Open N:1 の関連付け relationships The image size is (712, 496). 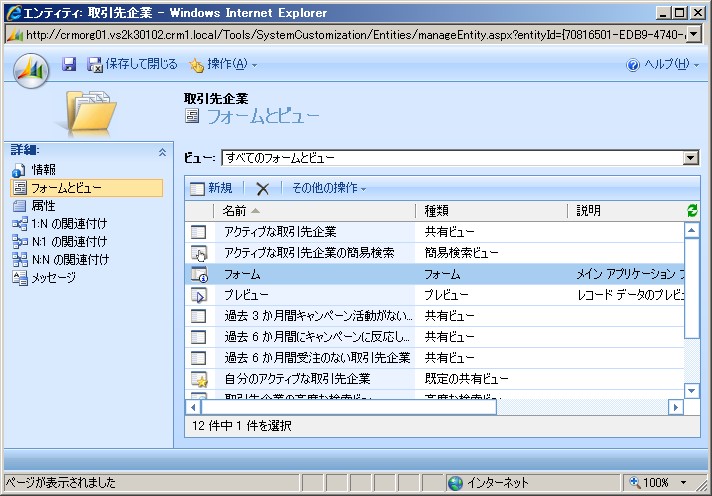click(x=69, y=241)
